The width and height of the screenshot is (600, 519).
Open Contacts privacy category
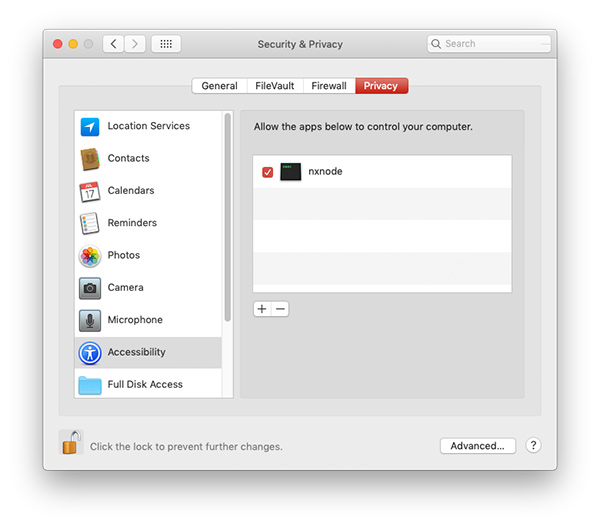tap(128, 158)
